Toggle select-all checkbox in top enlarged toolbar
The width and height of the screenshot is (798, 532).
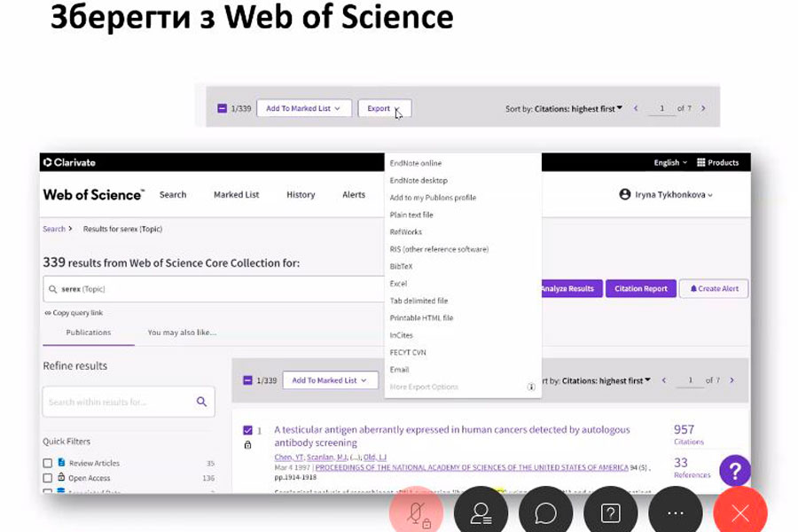[x=222, y=108]
